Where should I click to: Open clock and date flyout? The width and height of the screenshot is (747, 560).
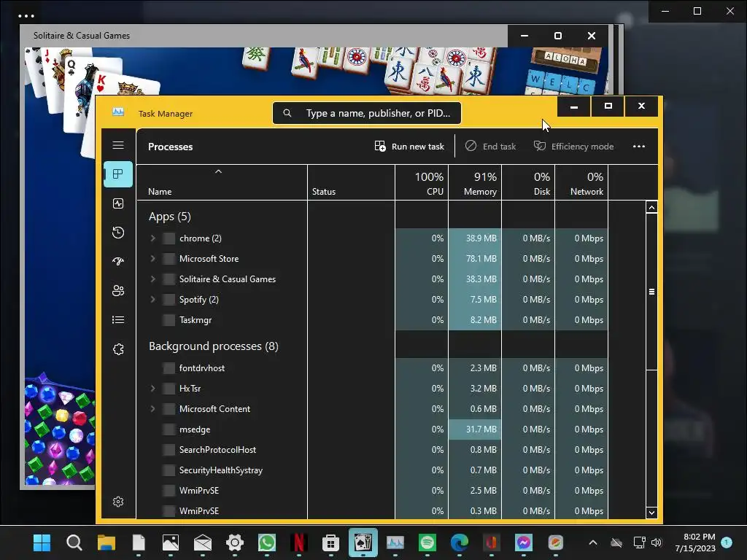695,542
